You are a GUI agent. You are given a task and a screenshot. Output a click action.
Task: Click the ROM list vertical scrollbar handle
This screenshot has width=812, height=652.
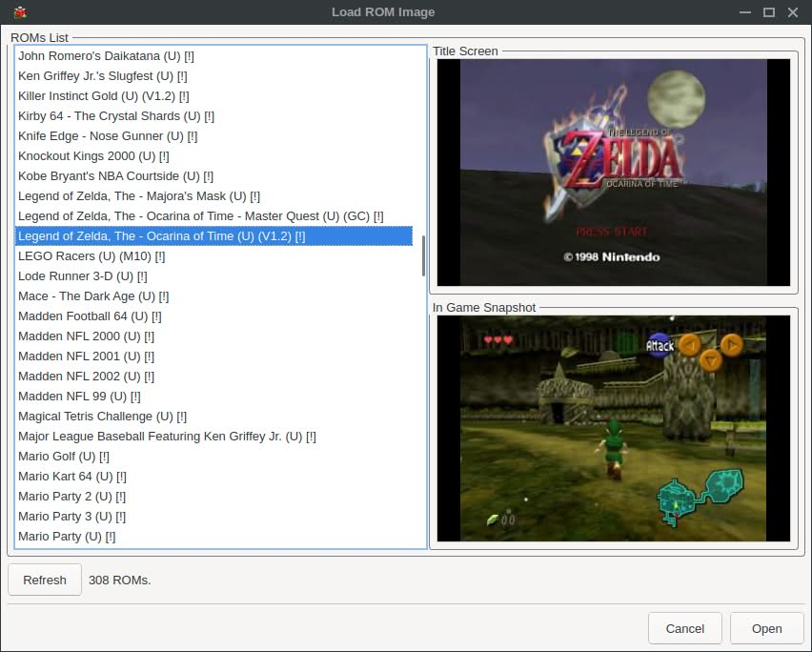[x=423, y=255]
